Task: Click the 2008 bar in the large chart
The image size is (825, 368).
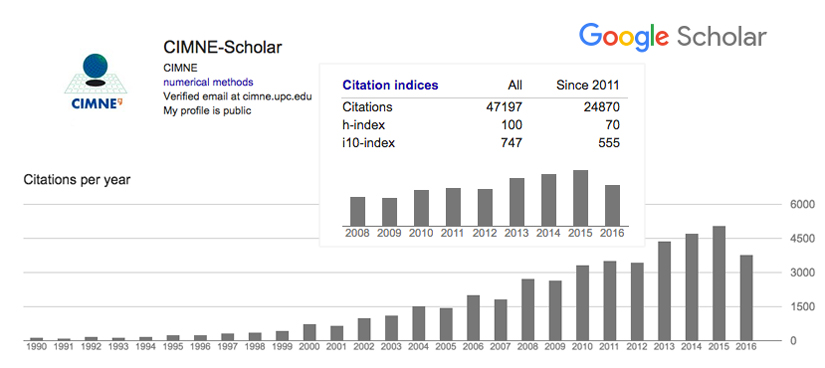Action: pyautogui.click(x=528, y=310)
